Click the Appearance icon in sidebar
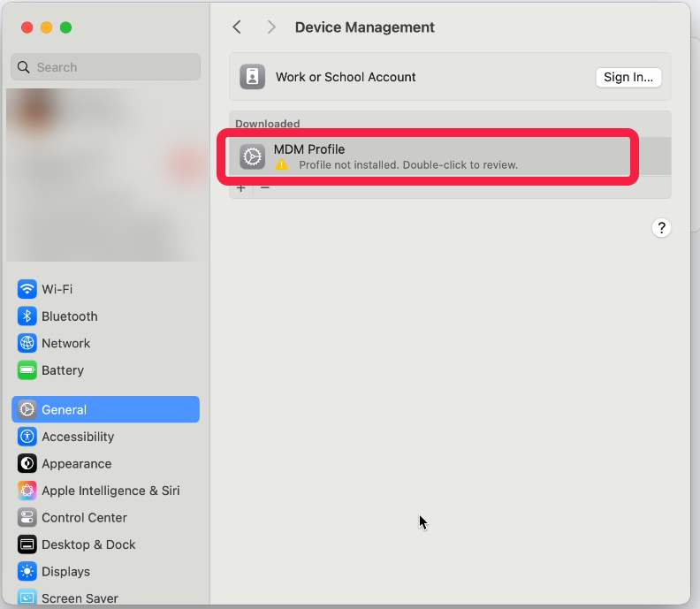This screenshot has height=609, width=700. pyautogui.click(x=27, y=463)
